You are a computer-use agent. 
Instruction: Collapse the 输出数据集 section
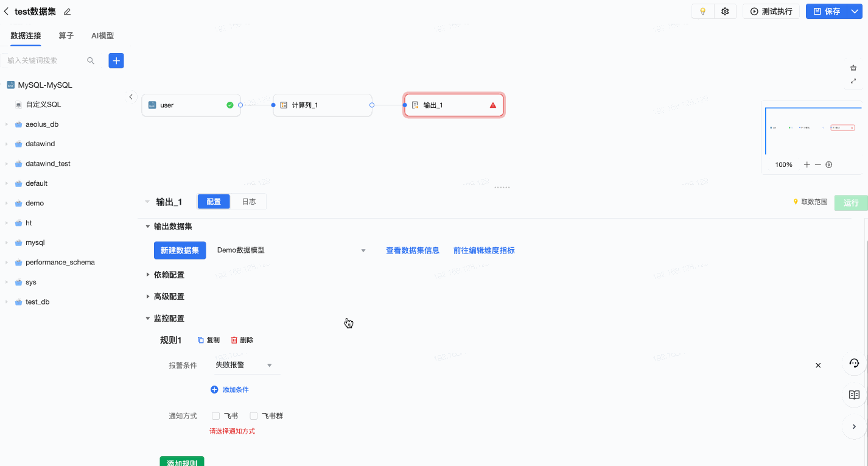(147, 227)
